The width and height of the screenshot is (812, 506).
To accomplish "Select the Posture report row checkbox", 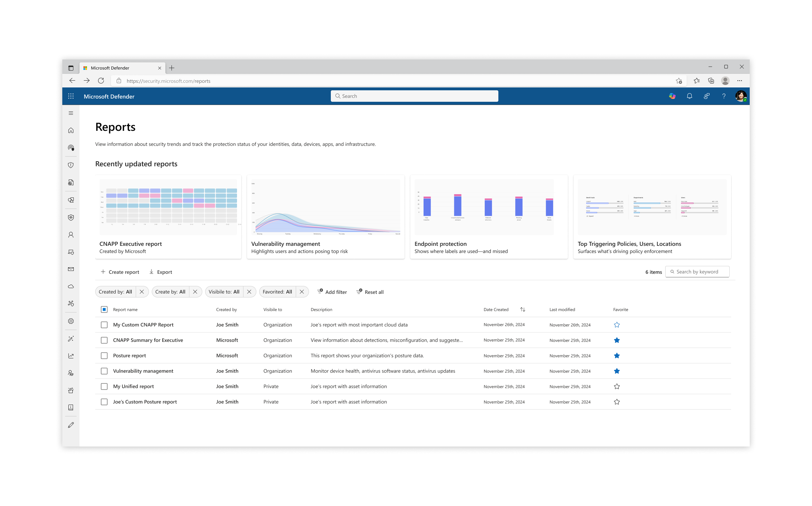I will [x=104, y=355].
